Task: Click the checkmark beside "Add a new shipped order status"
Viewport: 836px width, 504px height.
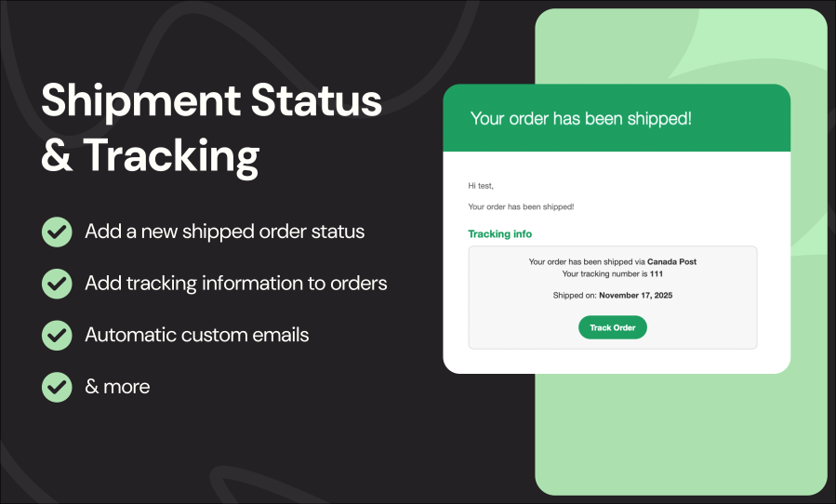Action: (x=57, y=231)
